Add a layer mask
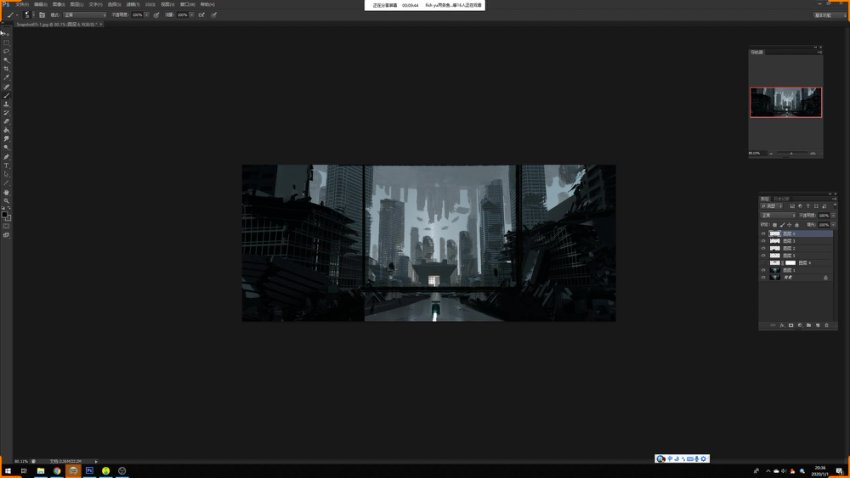Viewport: 850px width, 478px height. [791, 325]
